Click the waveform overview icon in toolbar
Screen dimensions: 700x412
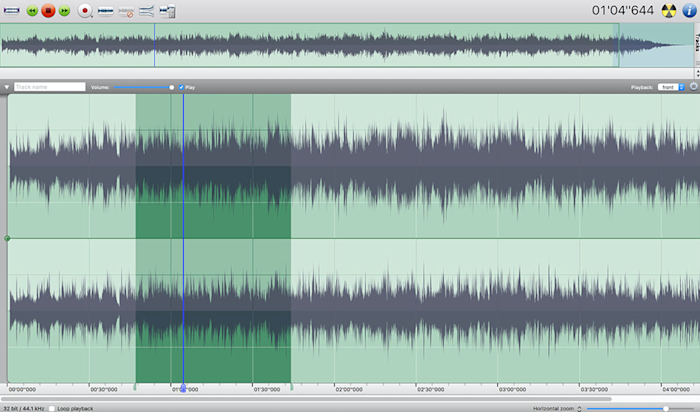11,10
